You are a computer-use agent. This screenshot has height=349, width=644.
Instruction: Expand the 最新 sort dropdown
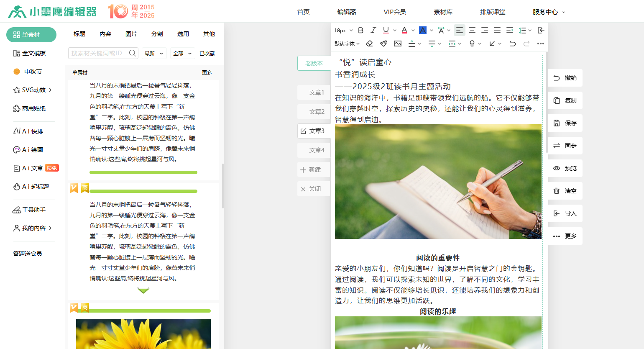[154, 54]
